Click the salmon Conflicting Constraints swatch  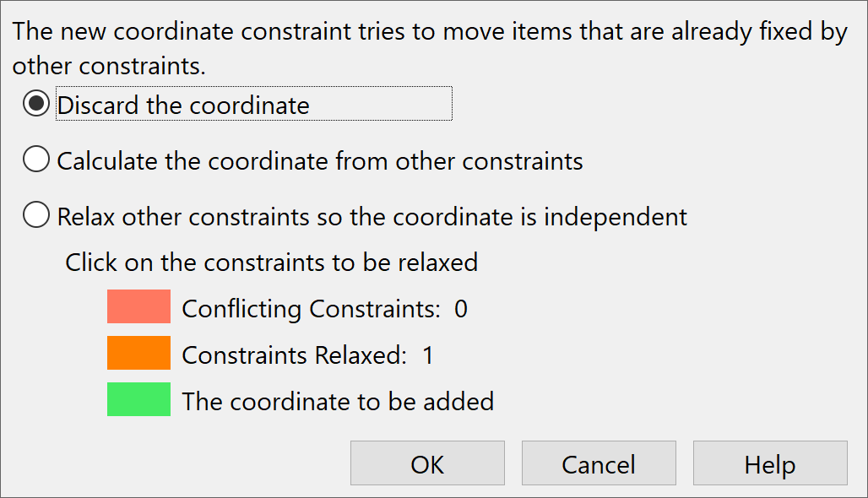click(x=138, y=306)
